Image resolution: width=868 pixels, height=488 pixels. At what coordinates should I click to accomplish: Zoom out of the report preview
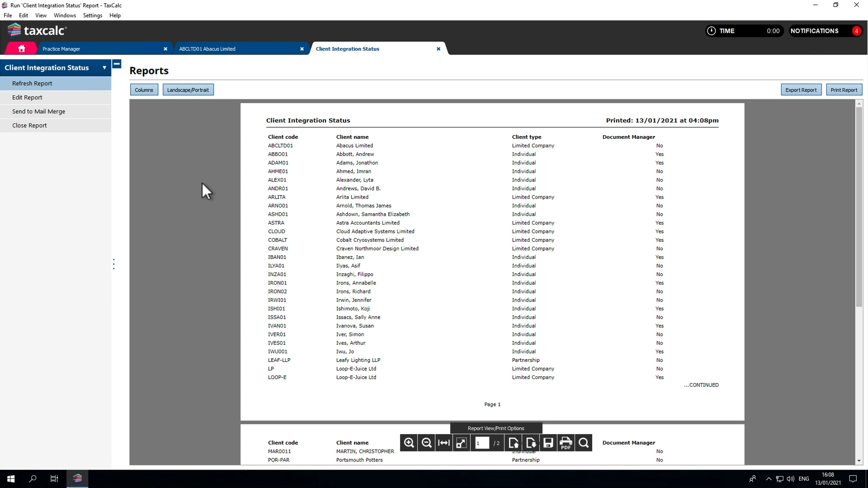point(426,443)
